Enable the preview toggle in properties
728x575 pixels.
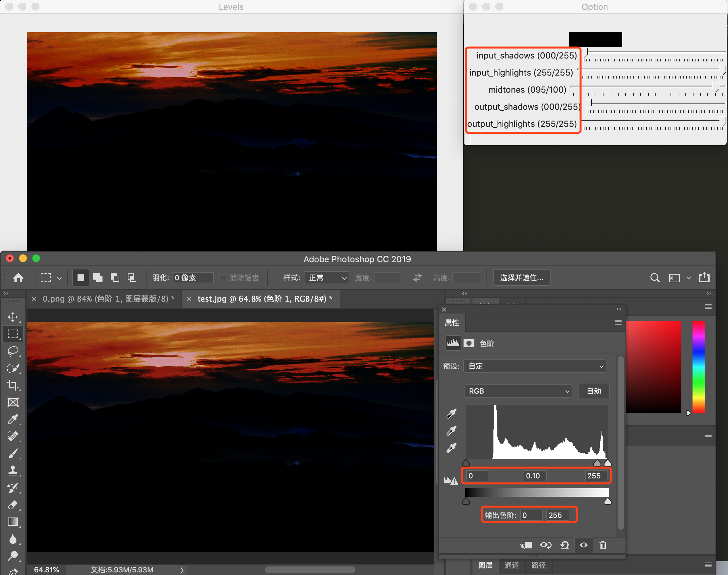click(x=584, y=544)
